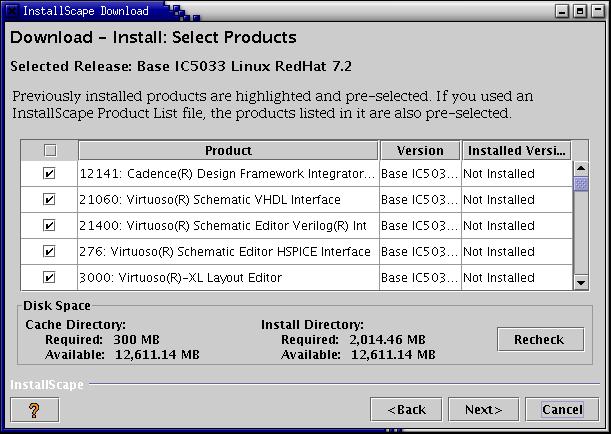611x434 pixels.
Task: Go to previous step with Back button
Action: 406,409
